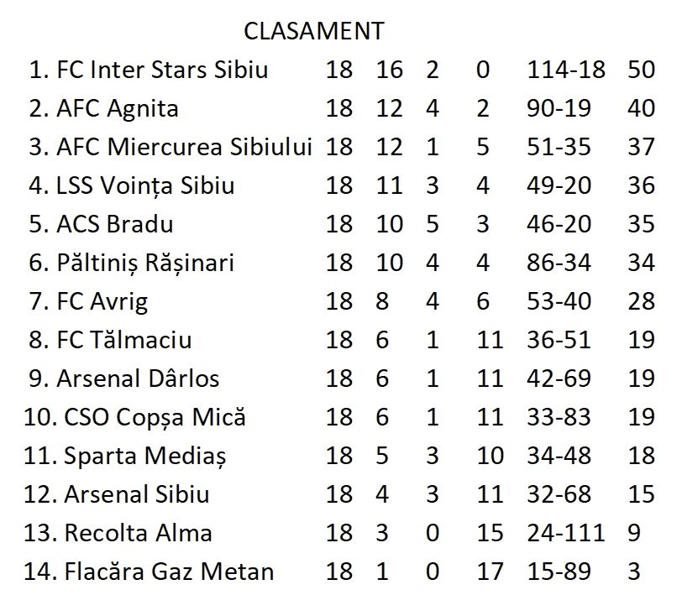The image size is (687, 616).
Task: Click the 24-111 goal record
Action: (565, 533)
